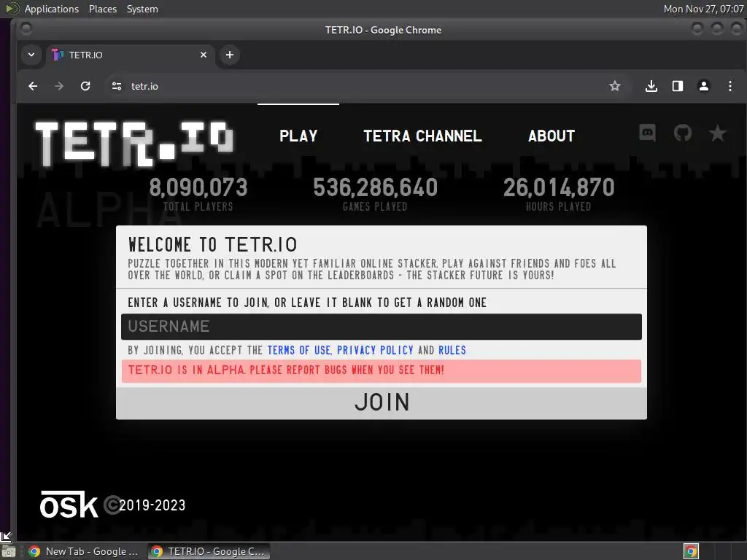Go forward to the next page
Image resolution: width=747 pixels, height=560 pixels.
coord(59,86)
